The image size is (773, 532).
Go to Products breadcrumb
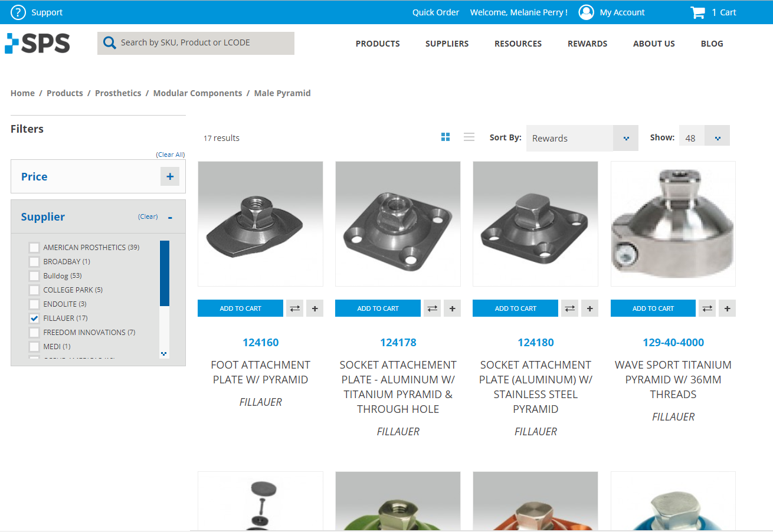tap(65, 93)
